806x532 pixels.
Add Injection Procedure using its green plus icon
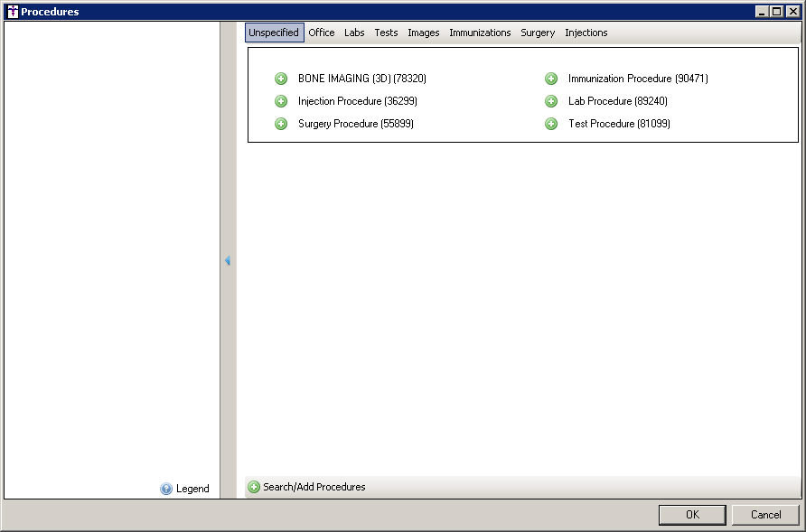coord(281,101)
